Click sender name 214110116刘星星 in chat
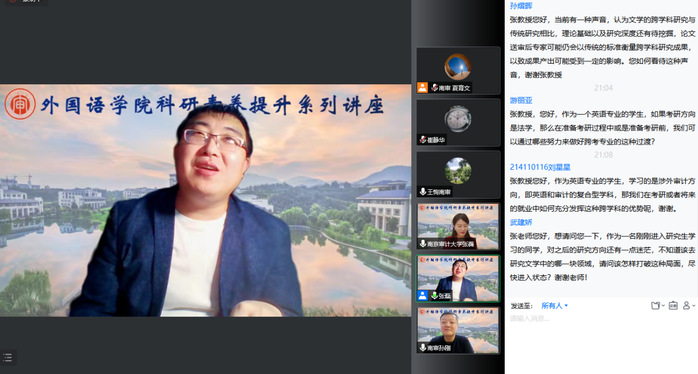This screenshot has height=374, width=698. 540,167
